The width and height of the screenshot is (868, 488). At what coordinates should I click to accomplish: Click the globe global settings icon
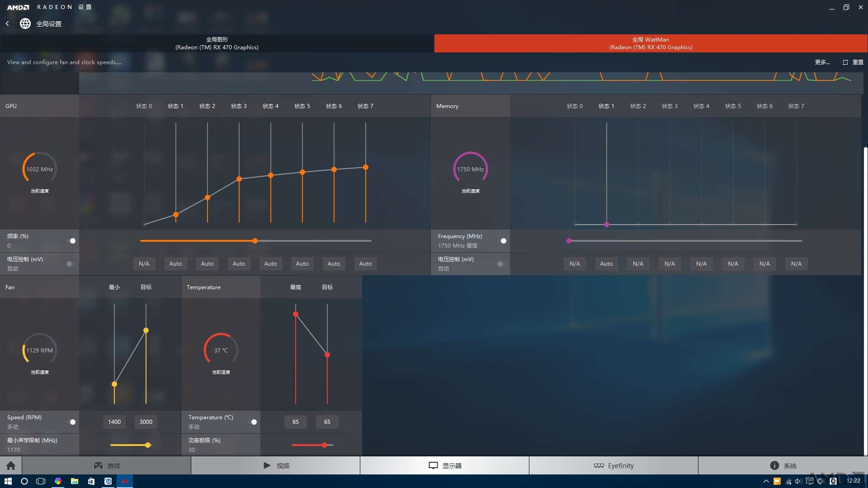(25, 23)
